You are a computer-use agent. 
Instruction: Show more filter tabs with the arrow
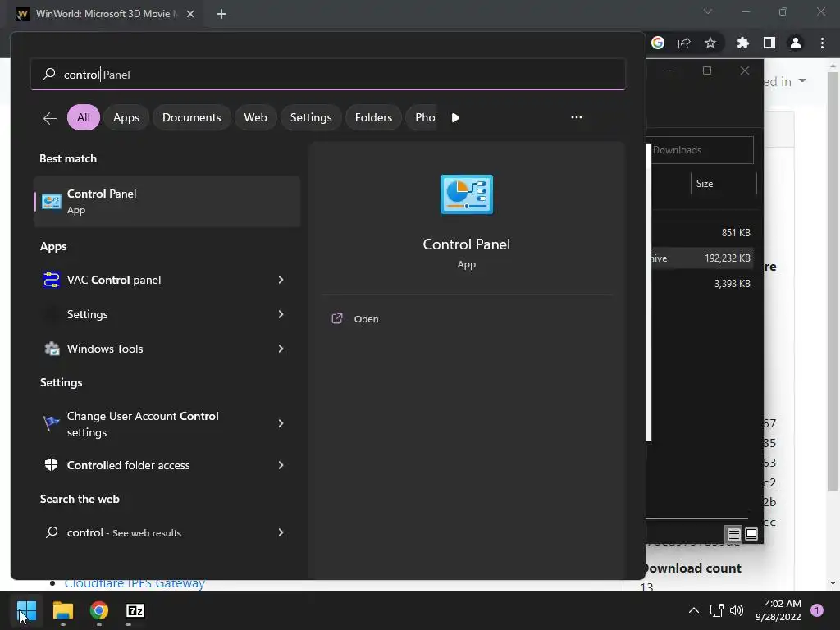454,118
